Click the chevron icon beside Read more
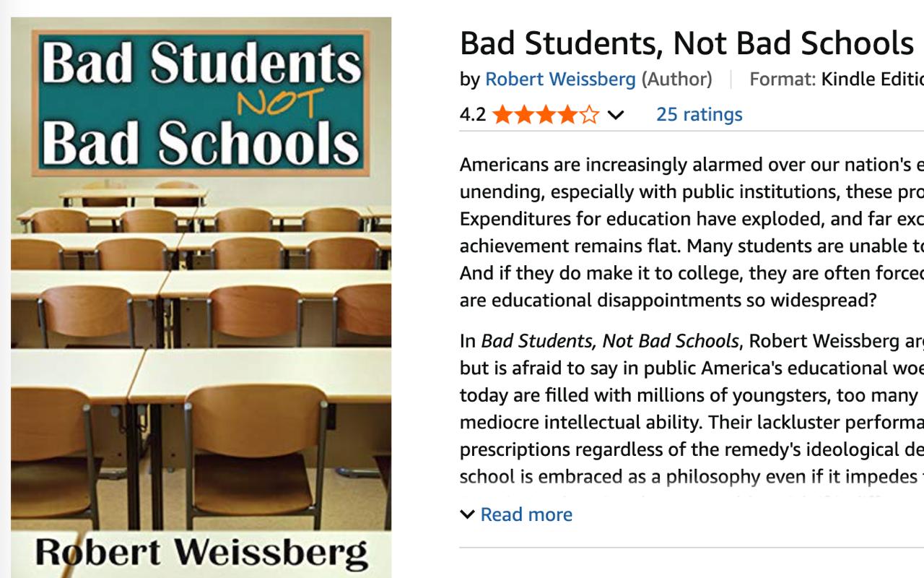The height and width of the screenshot is (578, 924). [468, 514]
